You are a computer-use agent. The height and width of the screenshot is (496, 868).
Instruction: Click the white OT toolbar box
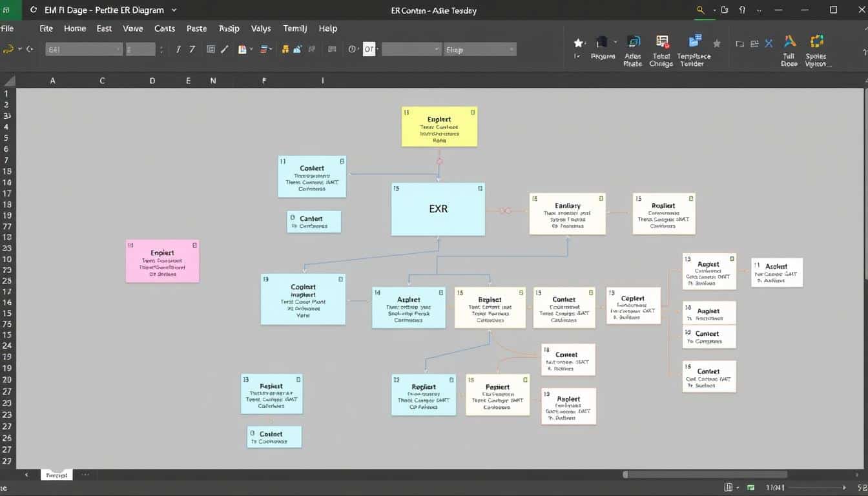coord(369,49)
